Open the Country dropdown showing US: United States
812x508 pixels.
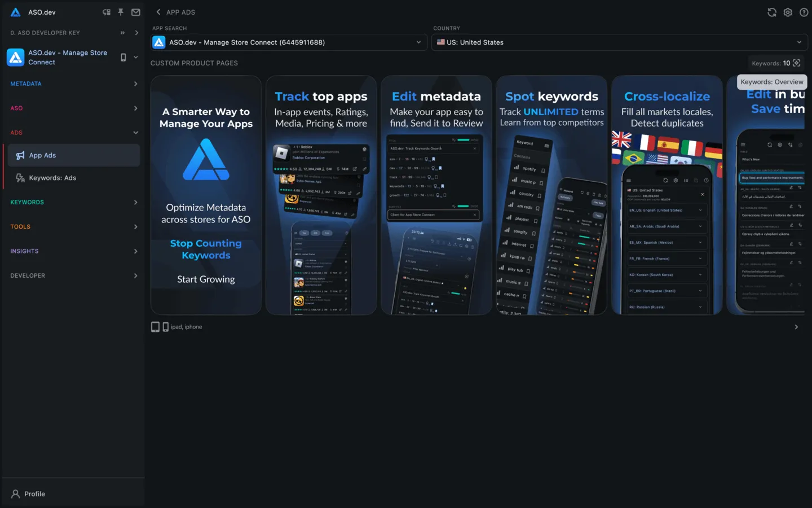tap(619, 42)
